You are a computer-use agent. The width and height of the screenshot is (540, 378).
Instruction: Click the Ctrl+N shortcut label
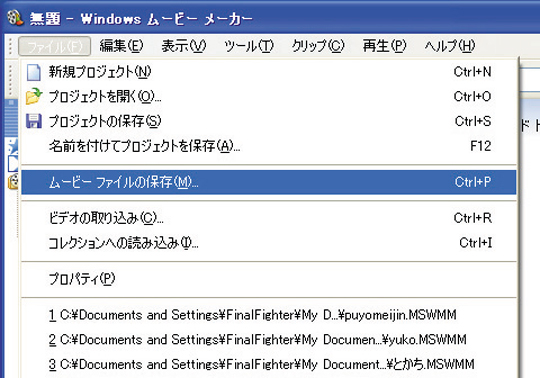472,72
